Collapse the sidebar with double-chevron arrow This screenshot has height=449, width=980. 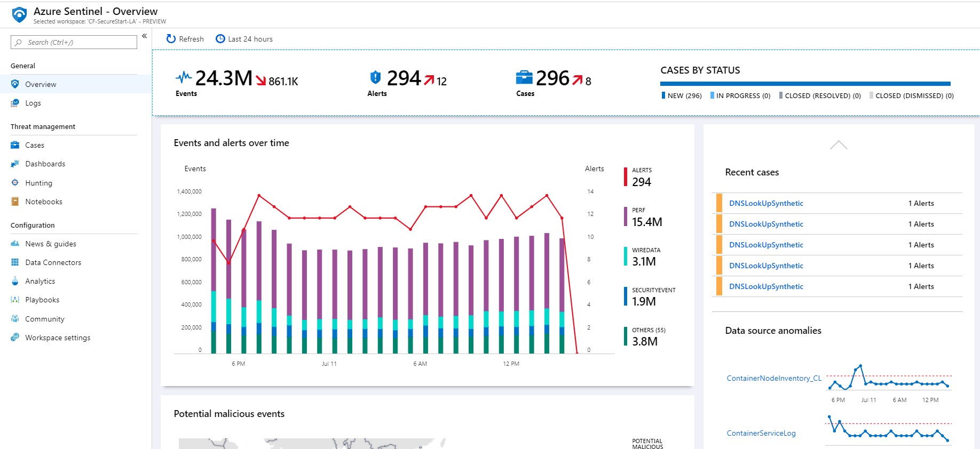[x=144, y=36]
